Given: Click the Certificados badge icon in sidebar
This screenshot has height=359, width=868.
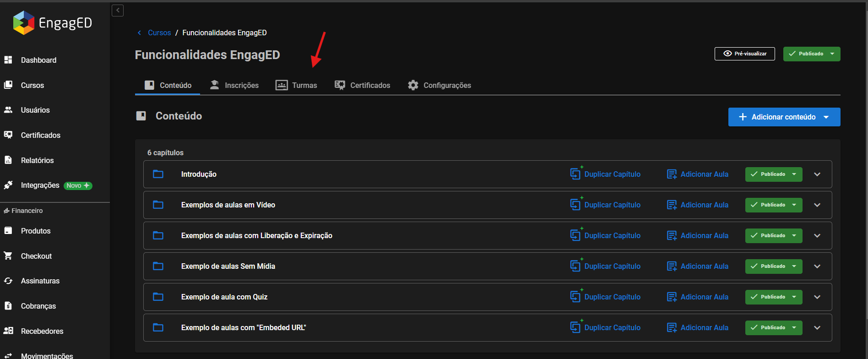Looking at the screenshot, I should [x=8, y=135].
